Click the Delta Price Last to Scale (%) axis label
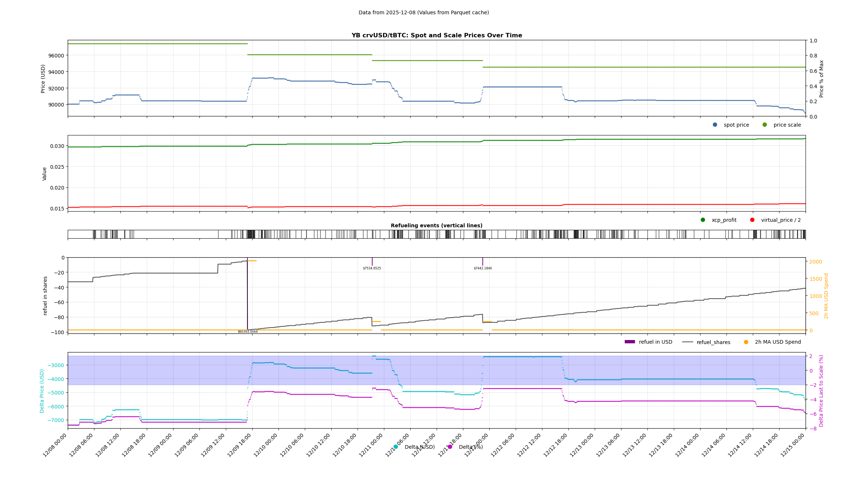The width and height of the screenshot is (848, 504). click(821, 391)
